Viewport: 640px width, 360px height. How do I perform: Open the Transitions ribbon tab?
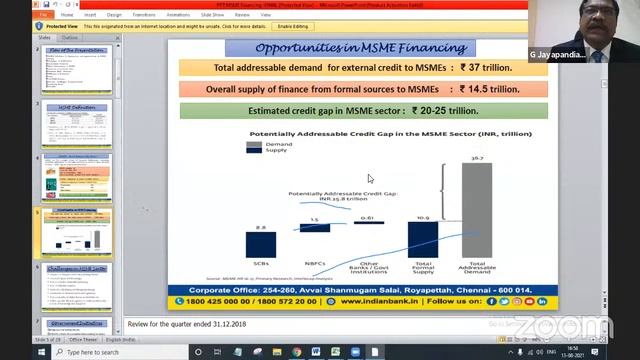(x=144, y=15)
